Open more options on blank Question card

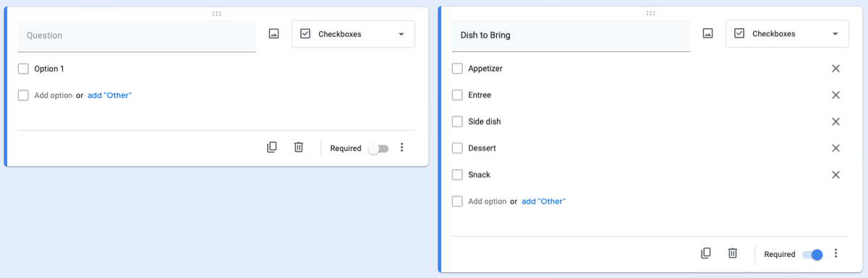pyautogui.click(x=402, y=147)
